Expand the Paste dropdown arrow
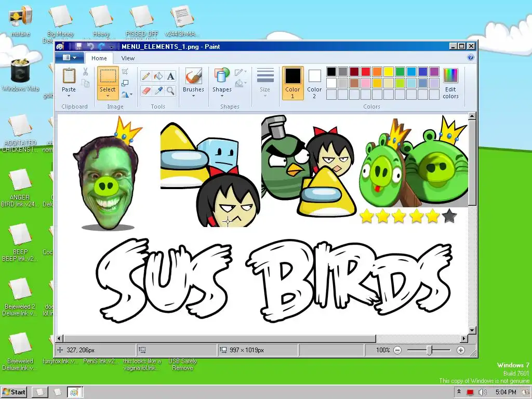532x399 pixels. click(x=69, y=96)
